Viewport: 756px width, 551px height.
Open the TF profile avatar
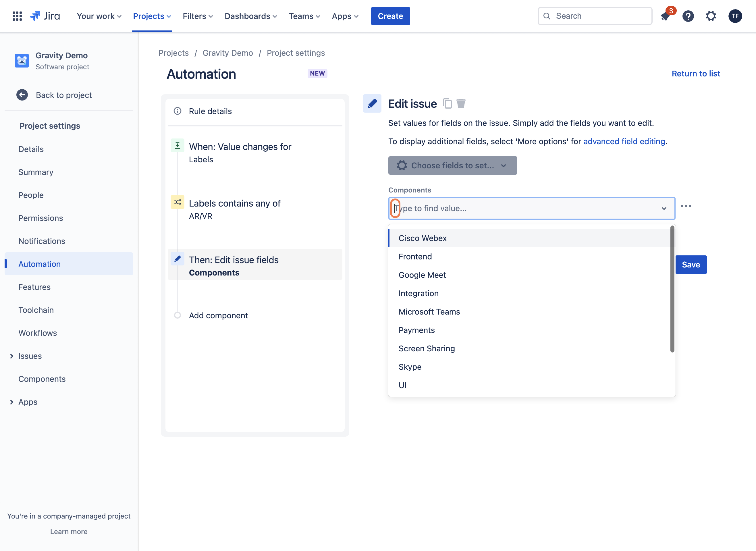pos(735,16)
